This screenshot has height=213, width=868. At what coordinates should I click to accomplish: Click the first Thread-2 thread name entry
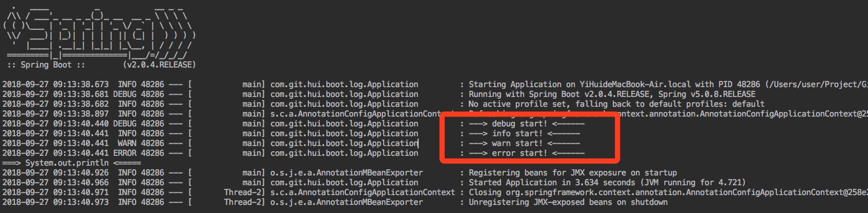pos(243,192)
